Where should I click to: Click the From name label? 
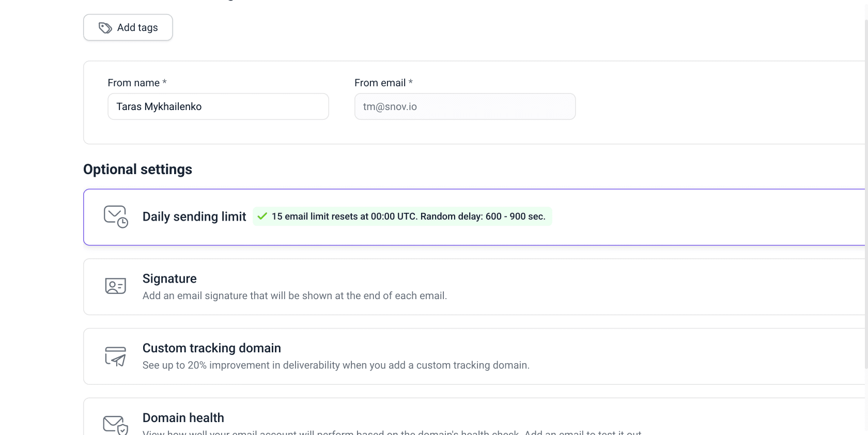134,83
